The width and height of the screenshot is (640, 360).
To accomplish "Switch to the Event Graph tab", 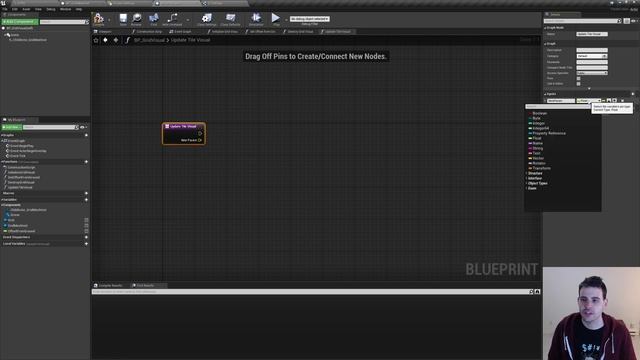I will [x=180, y=31].
